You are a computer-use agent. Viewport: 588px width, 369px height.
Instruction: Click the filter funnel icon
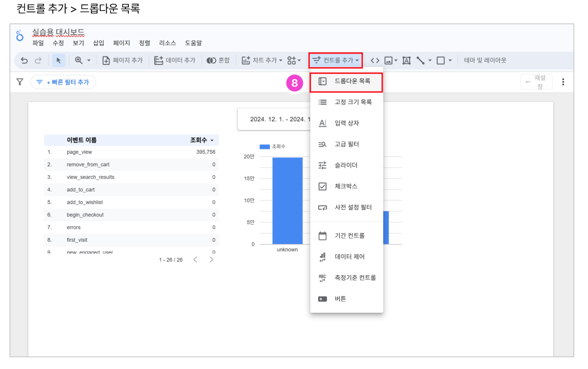click(x=20, y=82)
